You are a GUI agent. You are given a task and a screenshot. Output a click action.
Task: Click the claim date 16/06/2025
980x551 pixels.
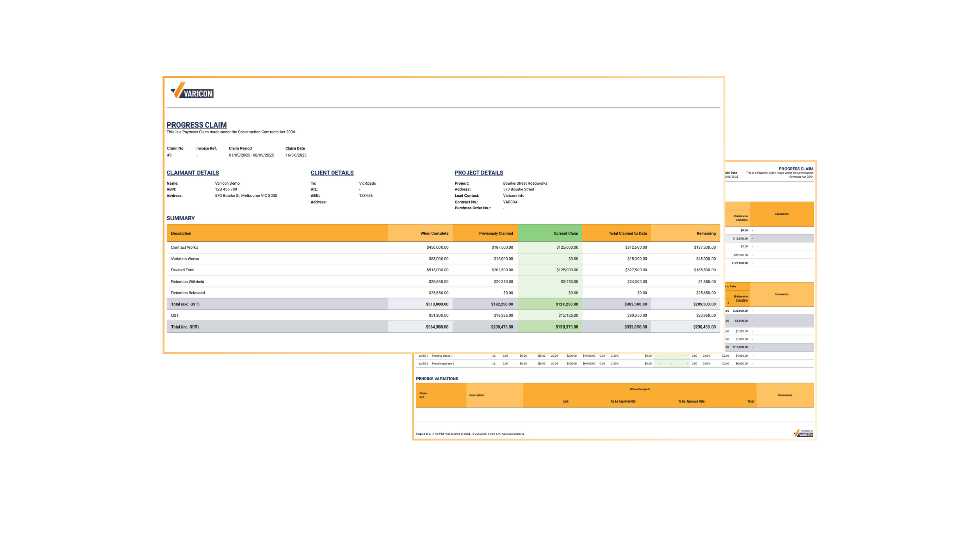point(296,155)
